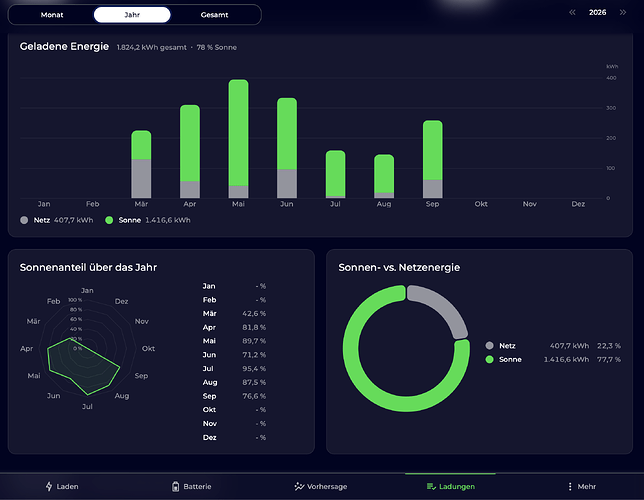Click 'Sonnenanteil über das Jahr' heading

pos(88,267)
